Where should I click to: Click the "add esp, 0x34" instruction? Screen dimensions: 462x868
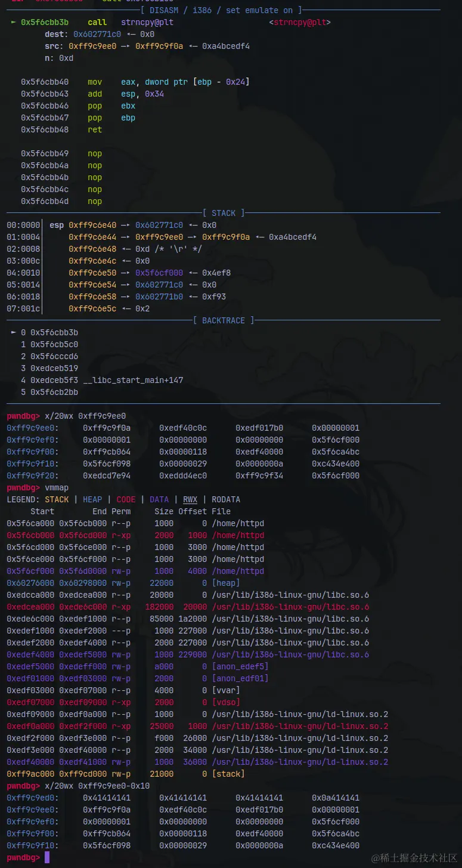coord(126,94)
